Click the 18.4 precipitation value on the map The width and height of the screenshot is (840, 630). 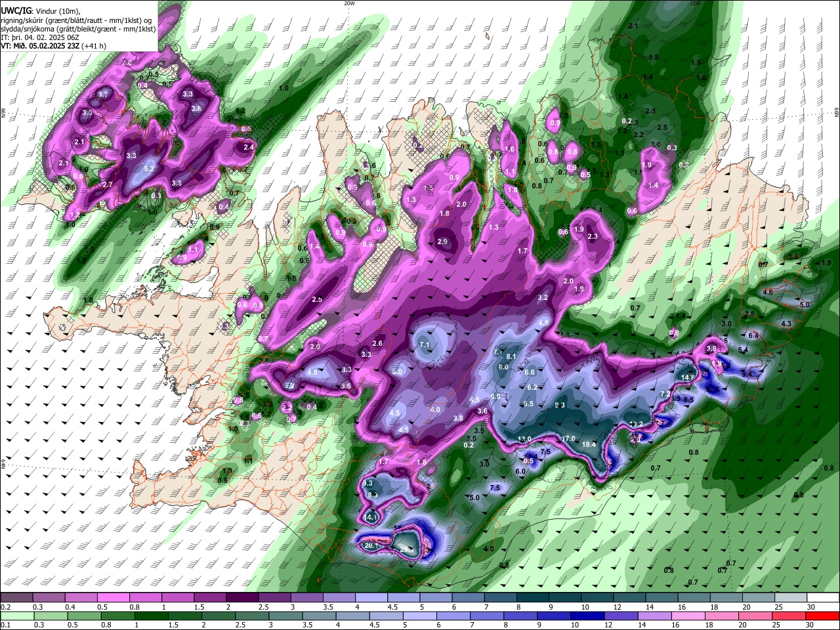pos(589,444)
